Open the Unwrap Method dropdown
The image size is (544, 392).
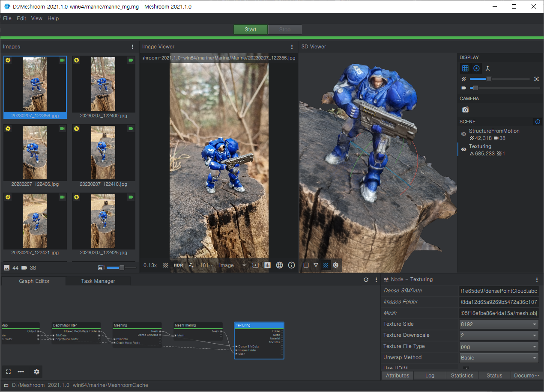(499, 358)
